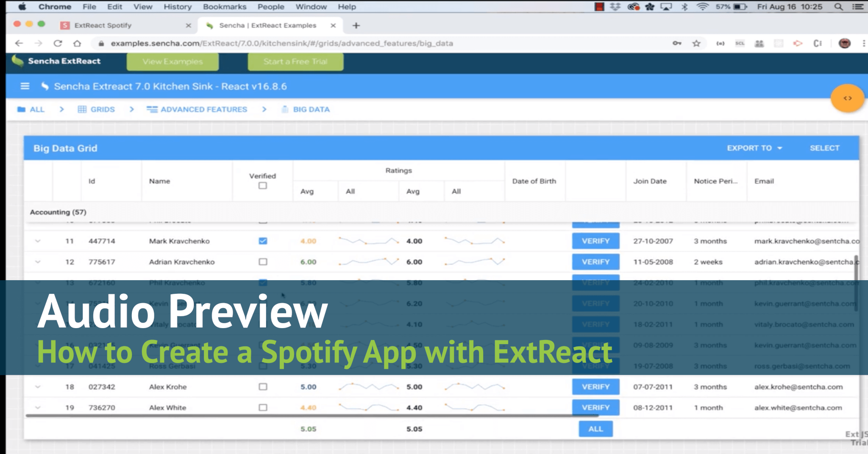Click the grid horizontal scrollbar
The width and height of the screenshot is (868, 454).
pos(312,415)
